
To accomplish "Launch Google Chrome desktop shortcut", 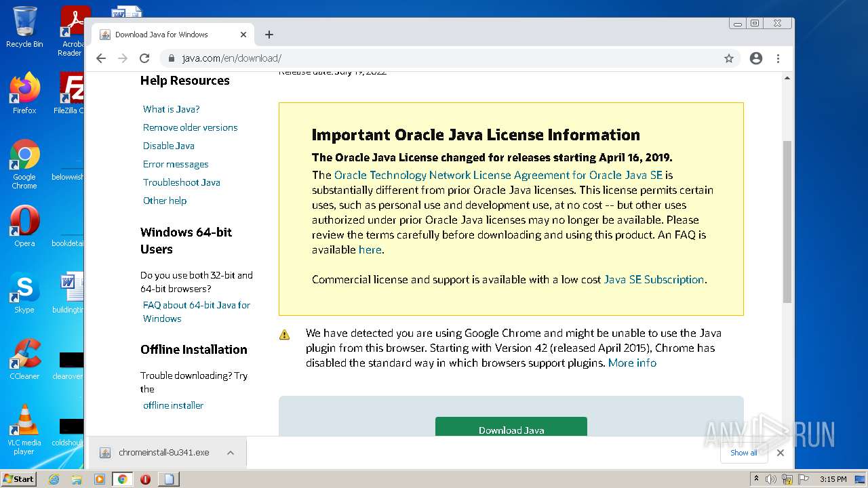I will point(24,164).
